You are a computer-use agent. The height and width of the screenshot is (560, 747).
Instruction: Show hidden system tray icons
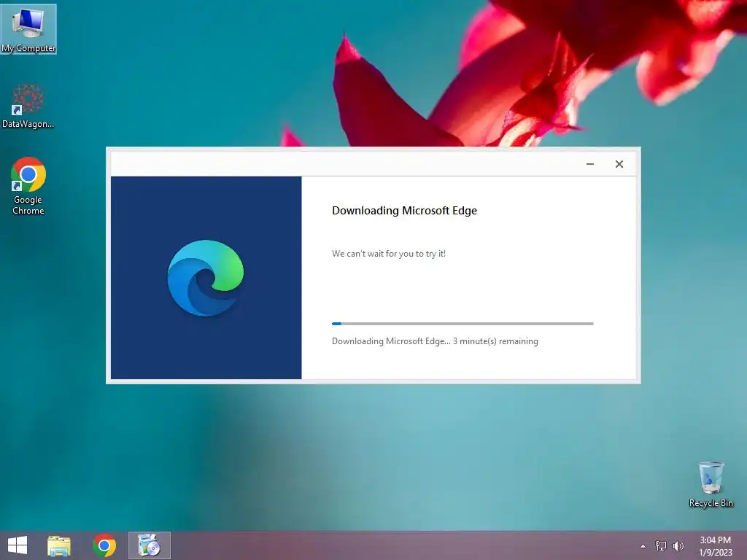(643, 546)
